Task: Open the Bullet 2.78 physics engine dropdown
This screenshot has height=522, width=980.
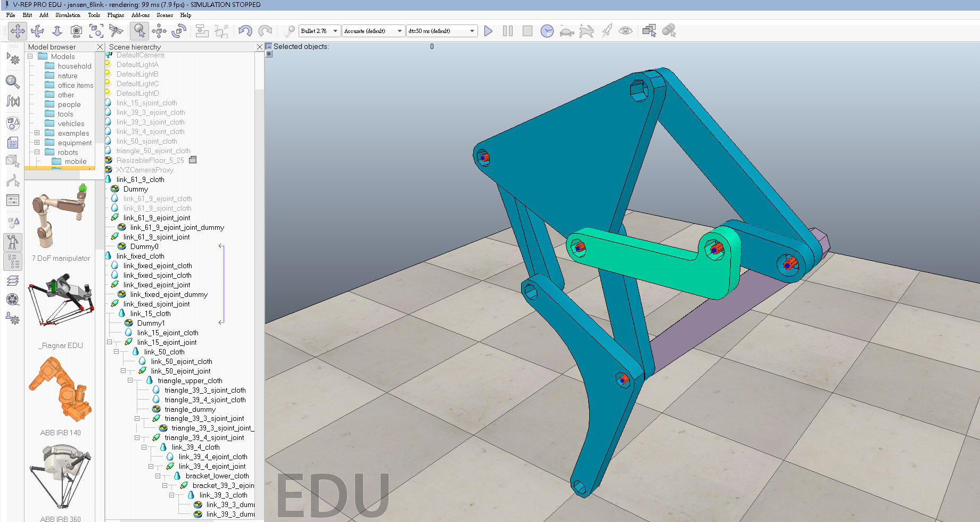Action: point(319,31)
